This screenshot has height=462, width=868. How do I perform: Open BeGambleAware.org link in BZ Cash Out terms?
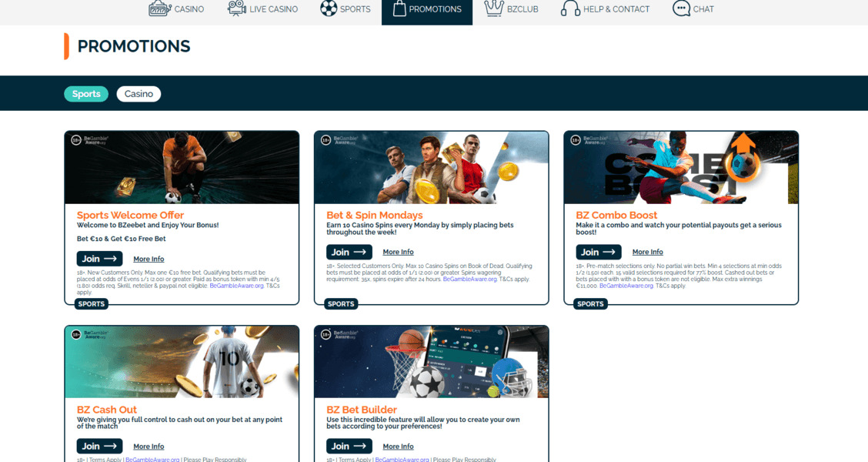click(152, 459)
